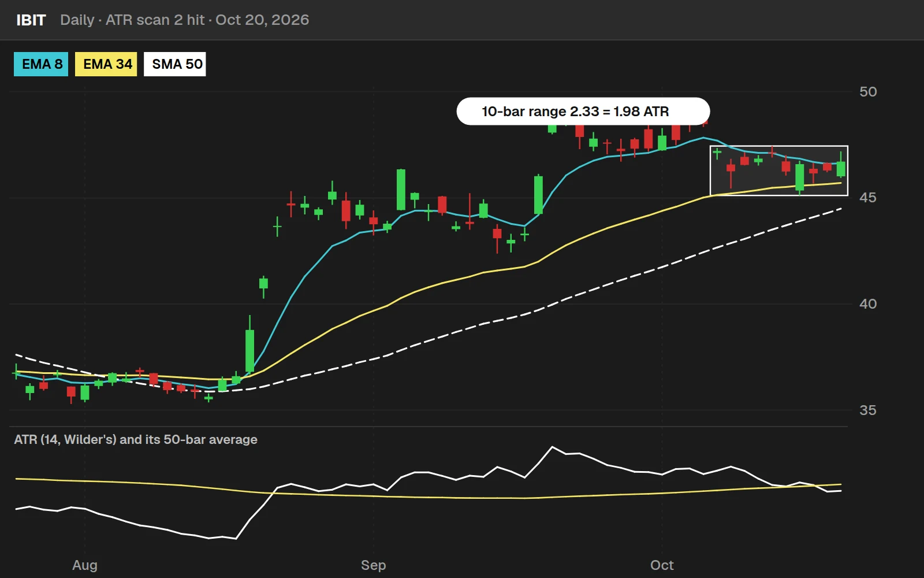Click the 50 price axis label

tap(868, 92)
